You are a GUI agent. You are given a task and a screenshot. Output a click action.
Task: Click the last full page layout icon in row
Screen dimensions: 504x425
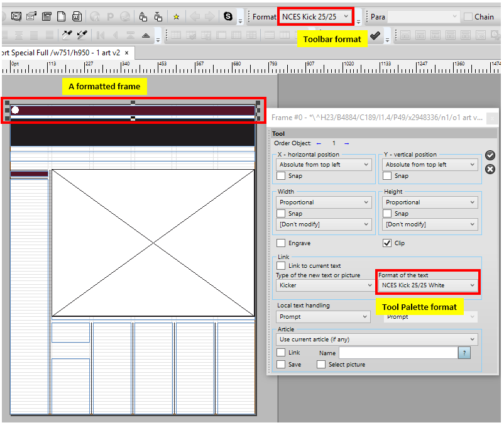[481, 35]
